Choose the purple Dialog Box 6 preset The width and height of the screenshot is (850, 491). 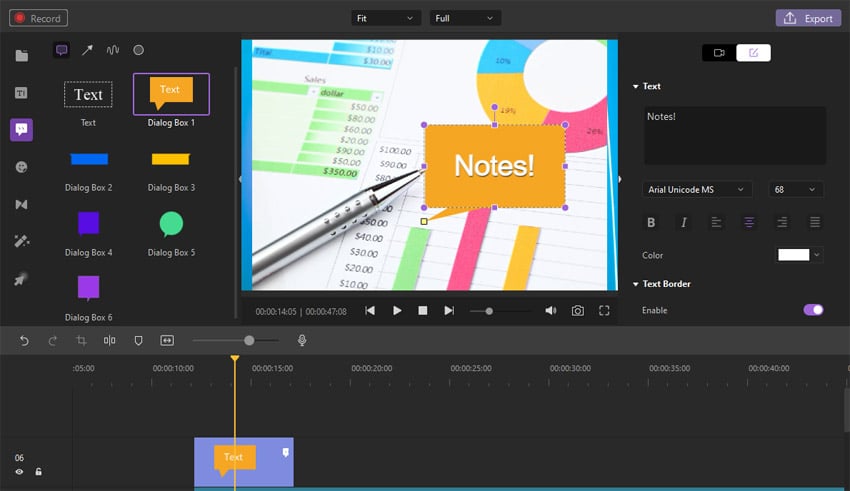pyautogui.click(x=88, y=288)
